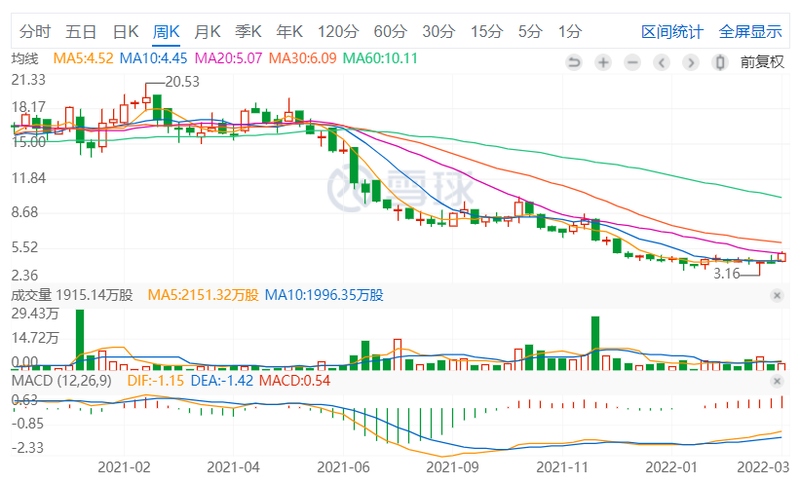
Task: Switch to the 分时 intraday tab
Action: [35, 32]
